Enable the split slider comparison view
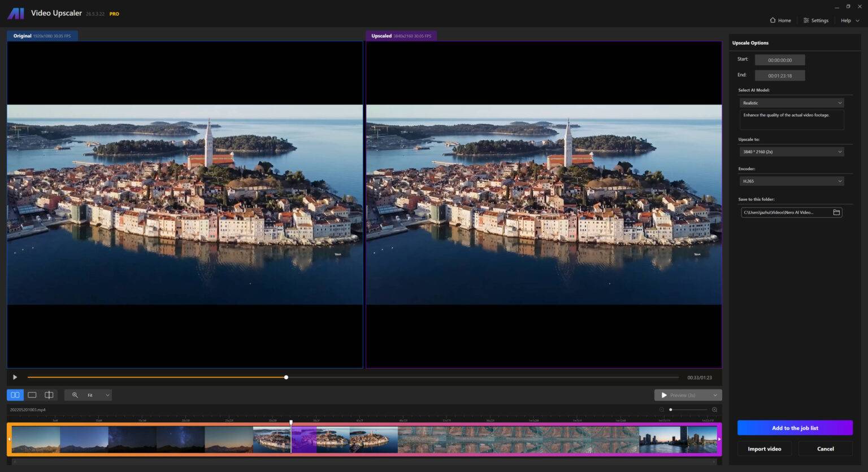 pos(49,395)
